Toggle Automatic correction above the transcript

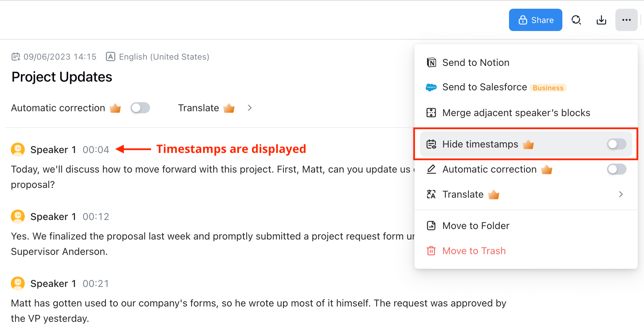[x=140, y=108]
